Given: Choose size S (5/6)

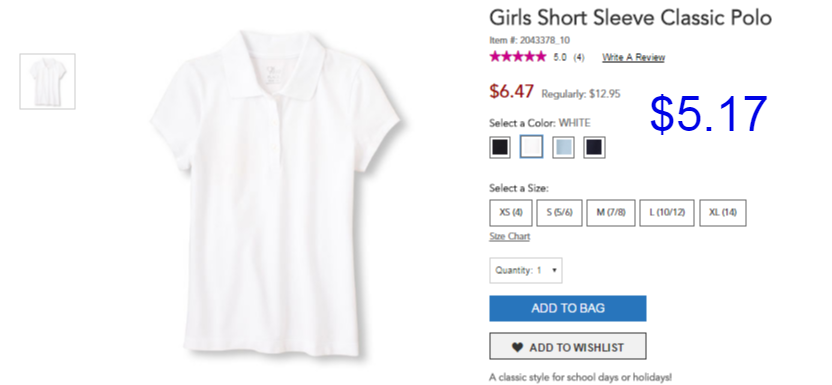Looking at the screenshot, I should pyautogui.click(x=559, y=213).
